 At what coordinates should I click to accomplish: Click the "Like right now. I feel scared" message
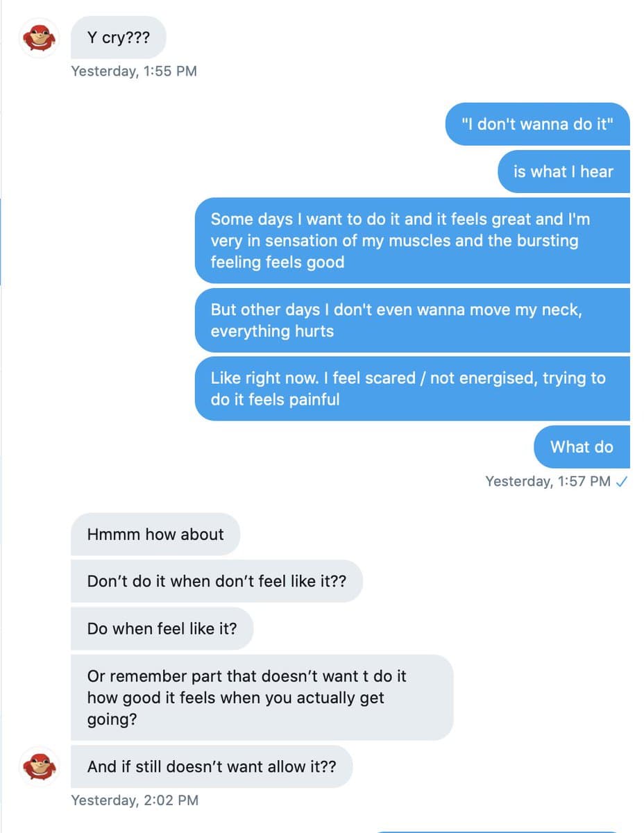(412, 388)
